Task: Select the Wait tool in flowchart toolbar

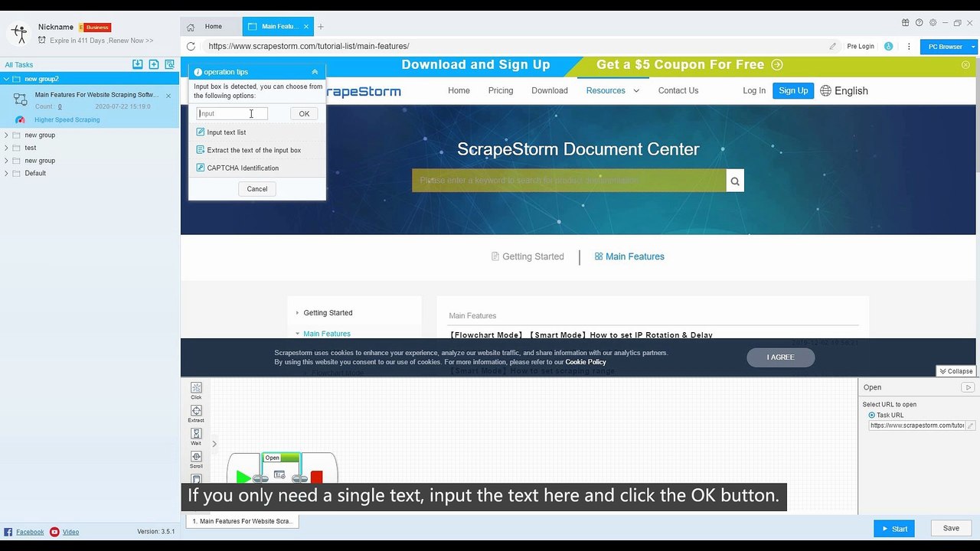Action: [x=196, y=437]
